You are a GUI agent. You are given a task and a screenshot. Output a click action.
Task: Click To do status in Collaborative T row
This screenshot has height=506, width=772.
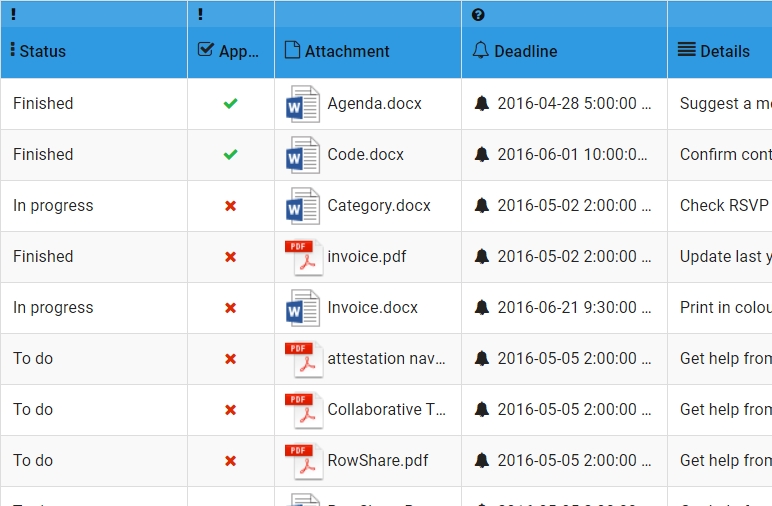click(x=33, y=410)
